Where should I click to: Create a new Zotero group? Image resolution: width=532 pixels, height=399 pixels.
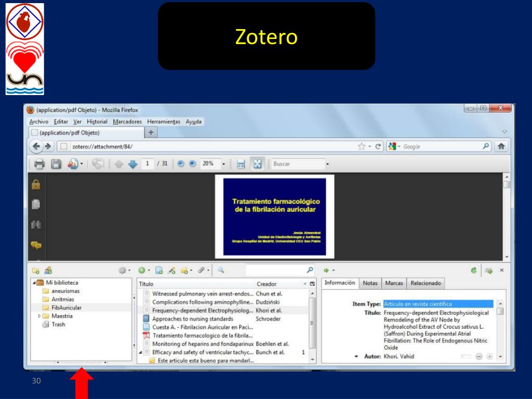click(48, 270)
